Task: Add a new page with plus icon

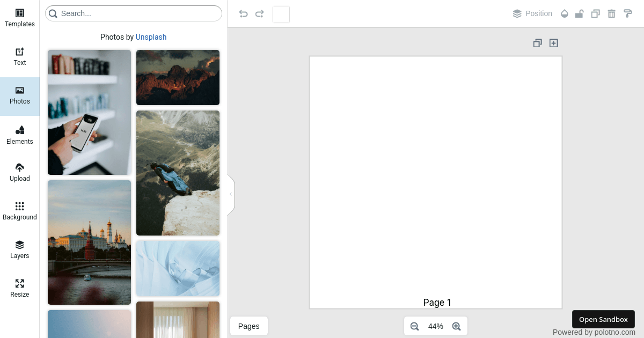Action: tap(554, 43)
